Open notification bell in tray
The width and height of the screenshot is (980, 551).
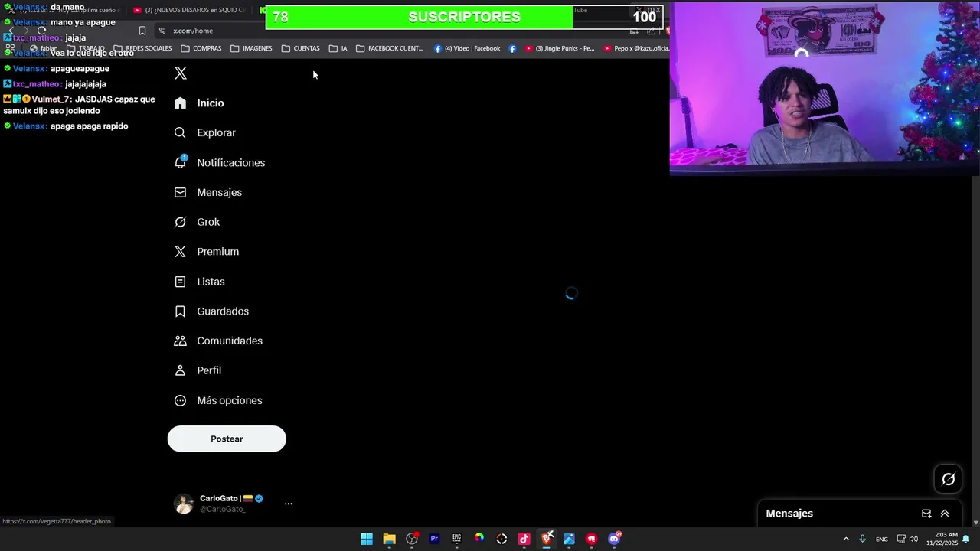tap(966, 539)
